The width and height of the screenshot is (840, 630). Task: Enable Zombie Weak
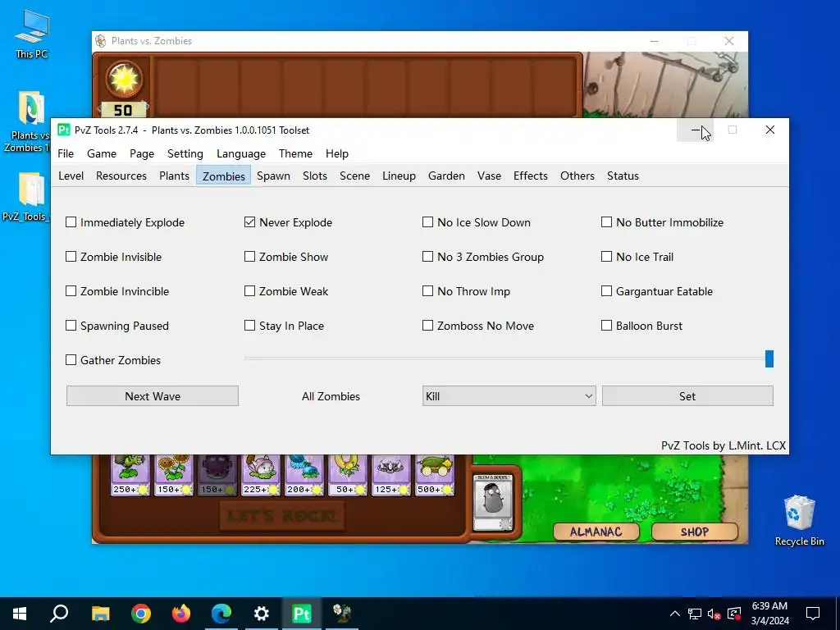coord(249,291)
